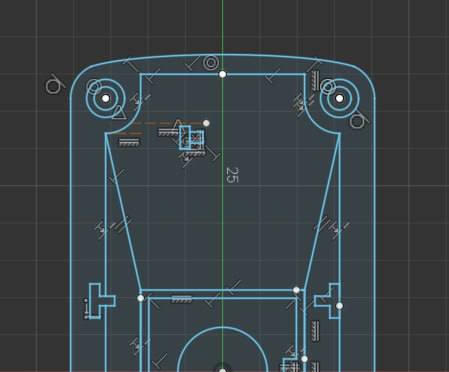Select concentric constraint icon on right mounting hole

pos(328,87)
